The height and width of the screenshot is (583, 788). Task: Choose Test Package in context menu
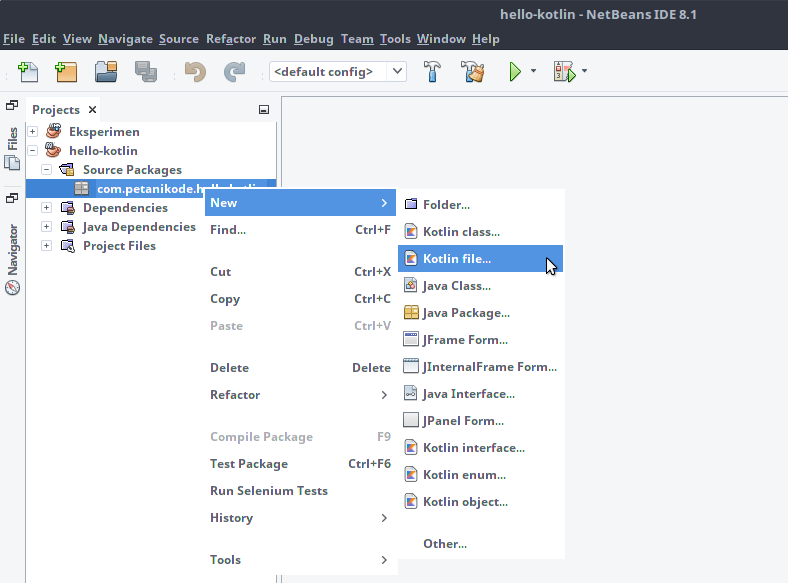pyautogui.click(x=301, y=464)
